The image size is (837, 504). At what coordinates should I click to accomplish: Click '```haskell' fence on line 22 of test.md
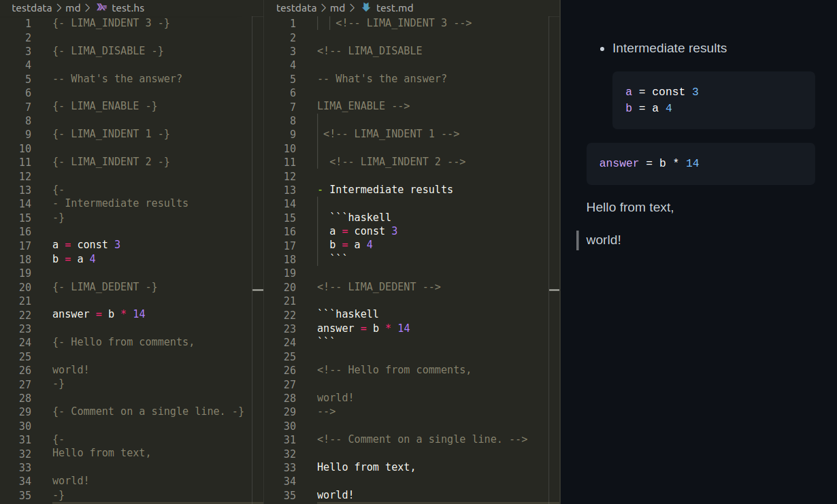pos(348,314)
